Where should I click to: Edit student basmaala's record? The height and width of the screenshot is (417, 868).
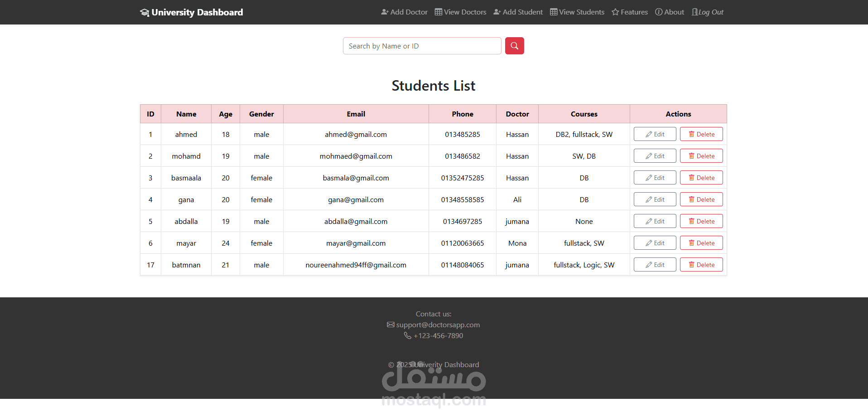[x=655, y=178]
